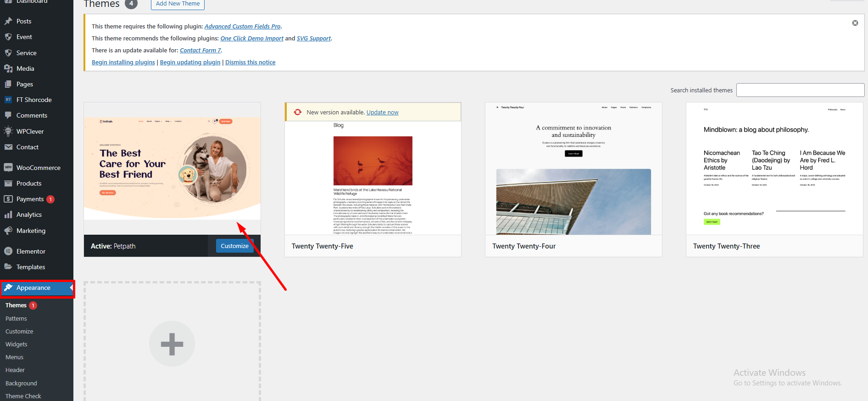The image size is (868, 401).
Task: Click Update now on Twenty Twenty-Five
Action: point(383,112)
